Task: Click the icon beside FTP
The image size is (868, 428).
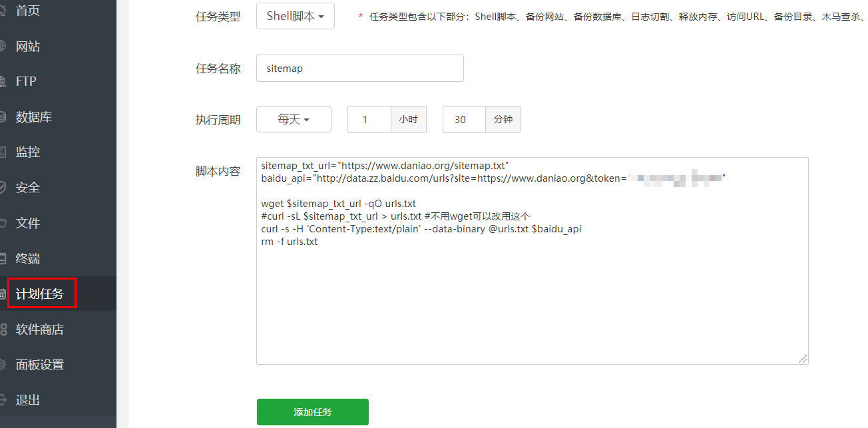Action: click(3, 82)
